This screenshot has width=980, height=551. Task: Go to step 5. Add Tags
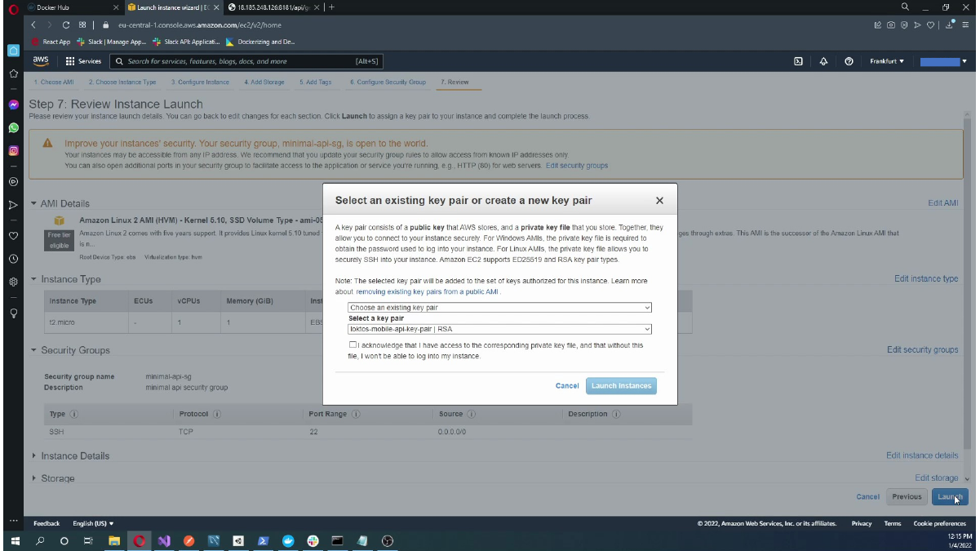point(316,82)
